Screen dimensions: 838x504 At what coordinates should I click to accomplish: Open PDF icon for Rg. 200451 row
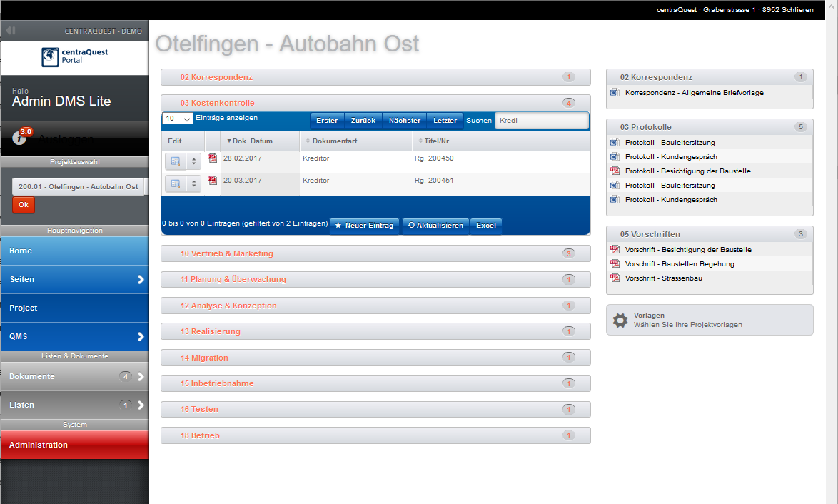click(212, 180)
